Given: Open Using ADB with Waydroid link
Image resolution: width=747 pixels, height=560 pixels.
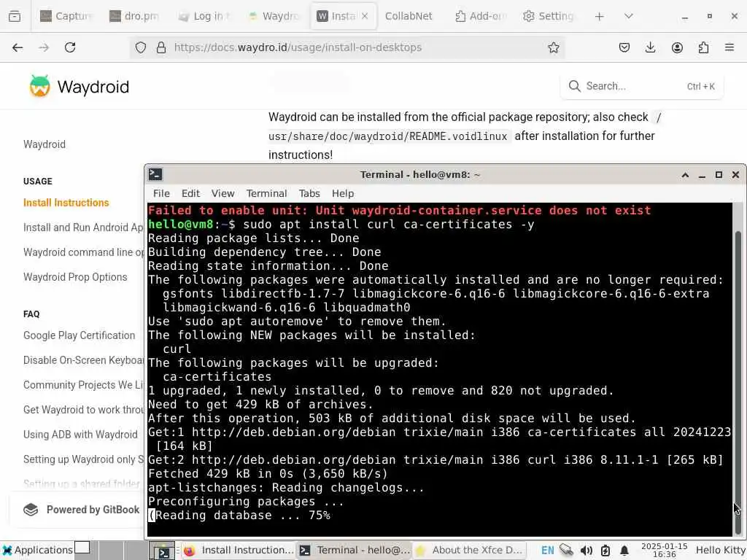Looking at the screenshot, I should 80,435.
